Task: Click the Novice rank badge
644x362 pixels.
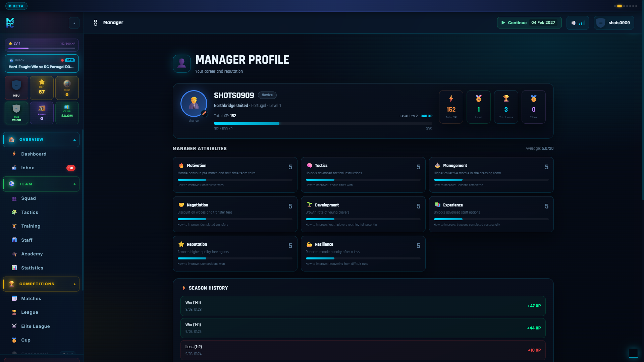Action: (x=267, y=95)
